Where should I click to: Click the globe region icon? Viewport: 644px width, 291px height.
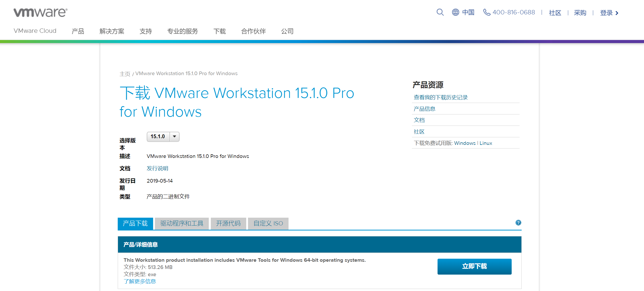[455, 12]
